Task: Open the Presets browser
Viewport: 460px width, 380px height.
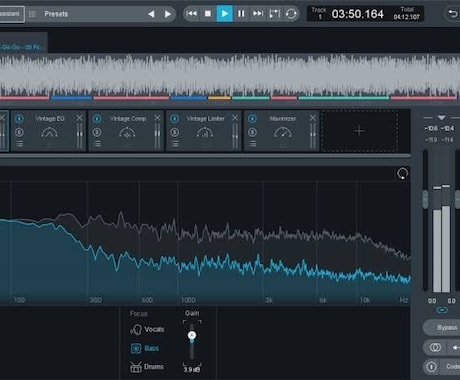Action: coord(56,14)
